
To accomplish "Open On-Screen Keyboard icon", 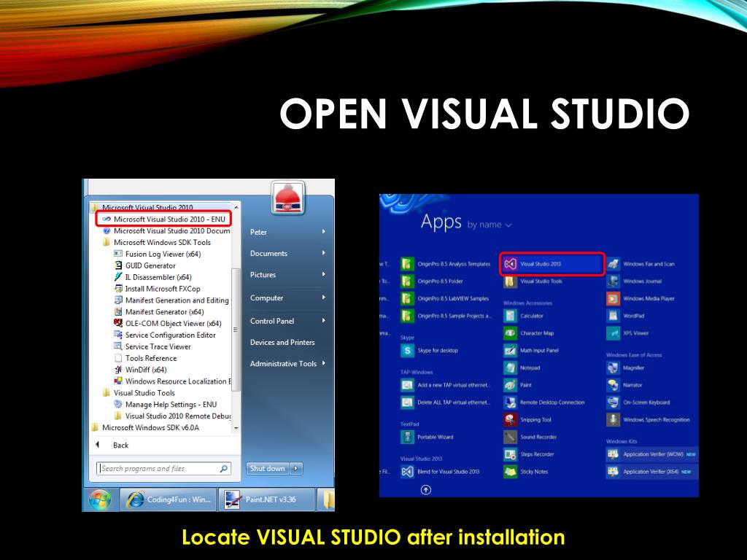I will pos(613,402).
